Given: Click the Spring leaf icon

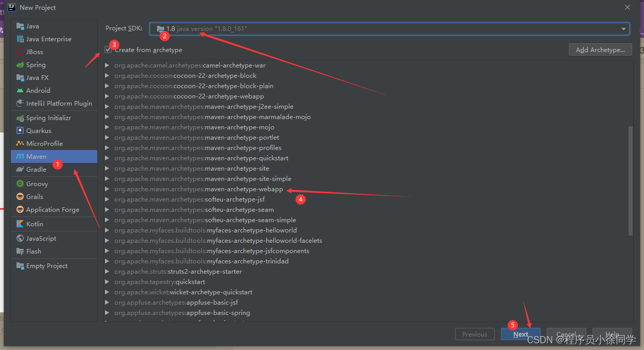Looking at the screenshot, I should [20, 65].
